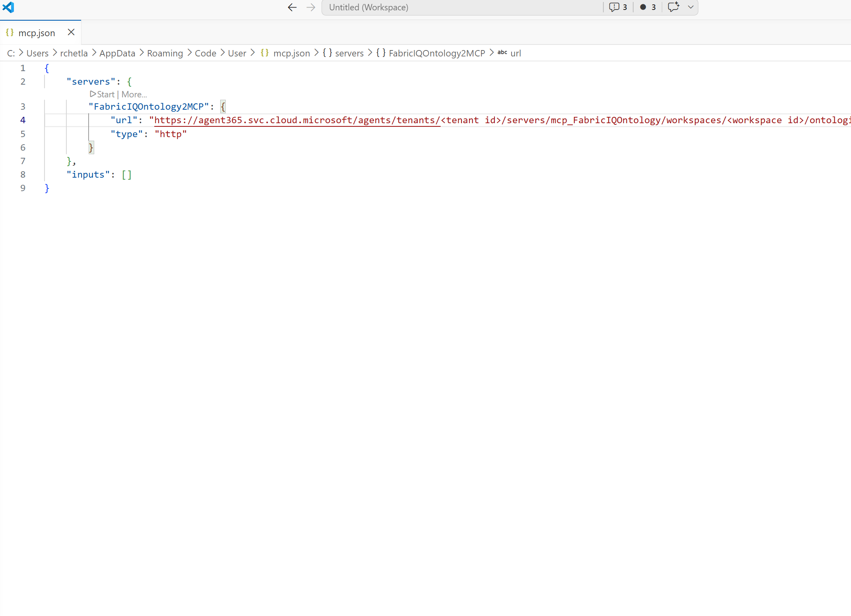The height and width of the screenshot is (616, 851).
Task: Open the agent365 URL link in line 4
Action: click(297, 120)
